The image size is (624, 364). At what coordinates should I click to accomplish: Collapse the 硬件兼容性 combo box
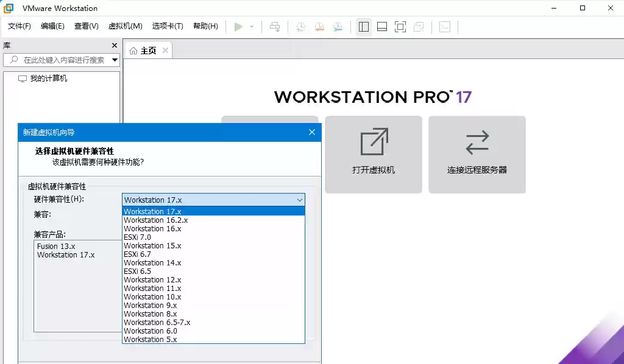(x=299, y=200)
